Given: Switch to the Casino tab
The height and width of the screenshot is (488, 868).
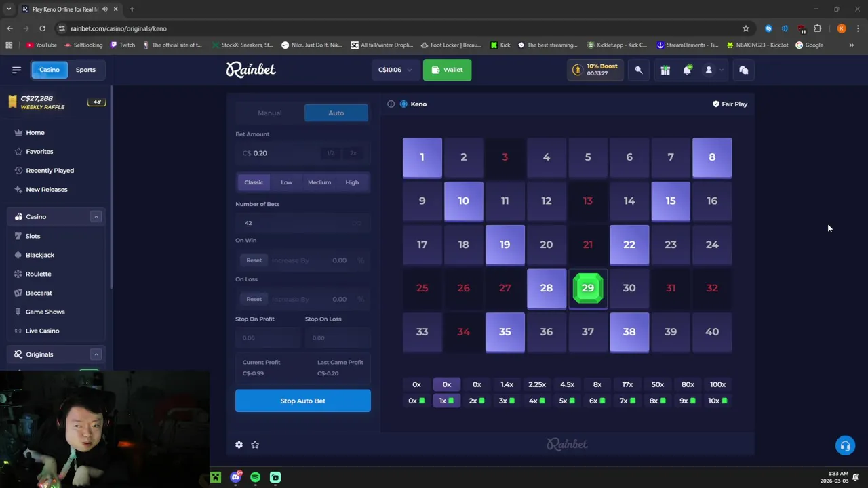Looking at the screenshot, I should [50, 70].
